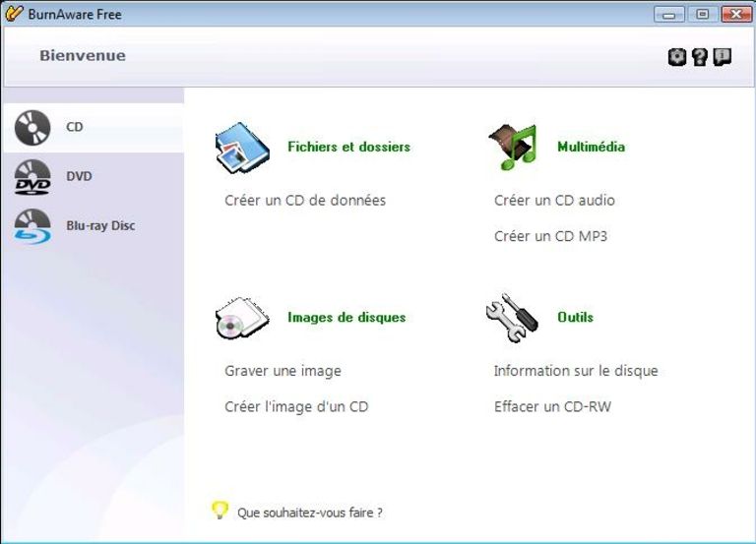
Task: Click the feedback speech bubble icon
Action: coord(722,57)
